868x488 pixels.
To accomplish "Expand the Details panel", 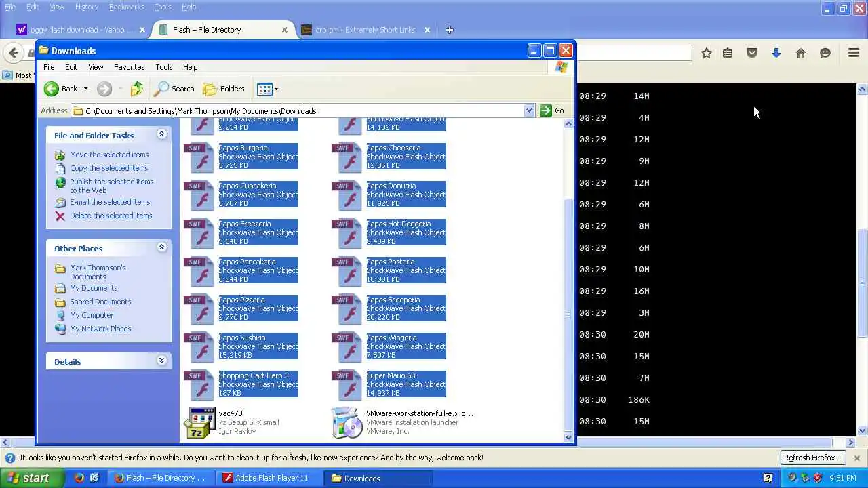I will click(161, 361).
